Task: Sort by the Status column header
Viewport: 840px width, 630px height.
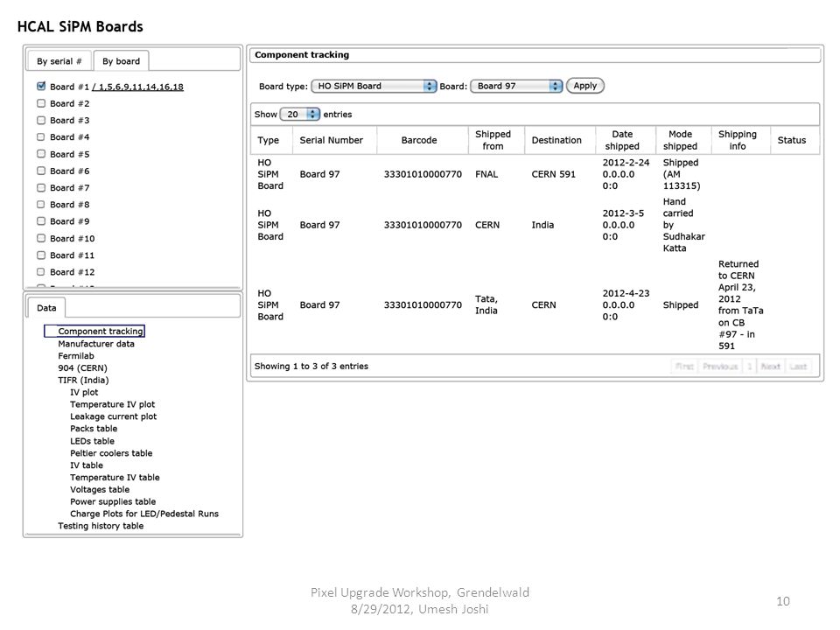Action: click(795, 140)
